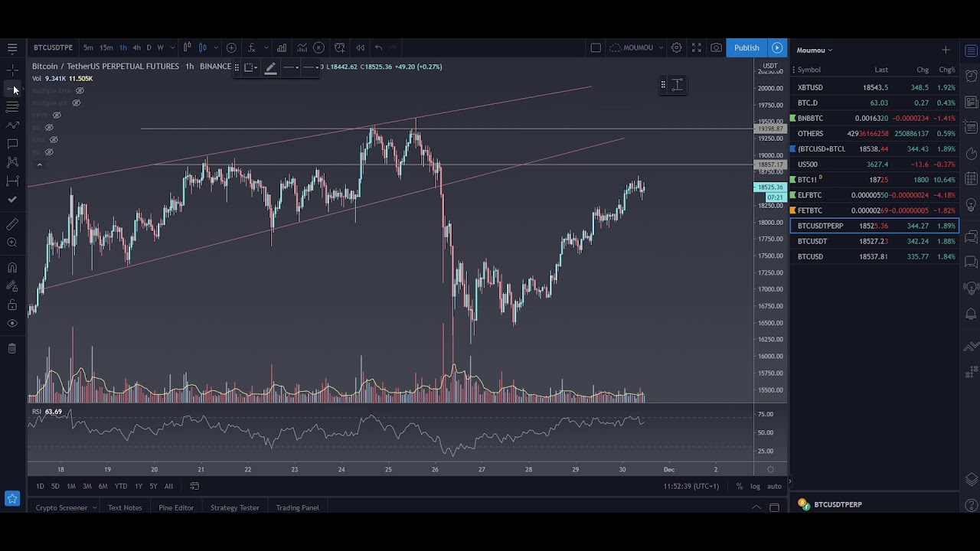Open chart settings gear icon
The width and height of the screenshot is (980, 551).
(x=676, y=47)
